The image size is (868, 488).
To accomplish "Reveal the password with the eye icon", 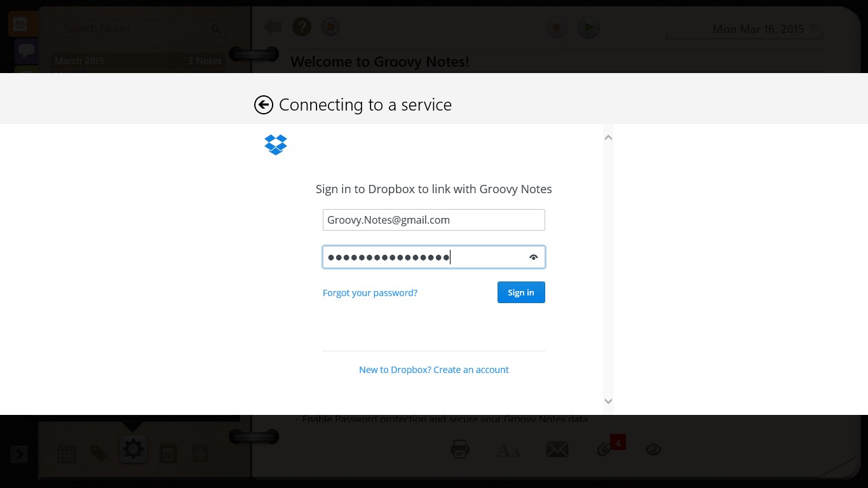I will (533, 257).
